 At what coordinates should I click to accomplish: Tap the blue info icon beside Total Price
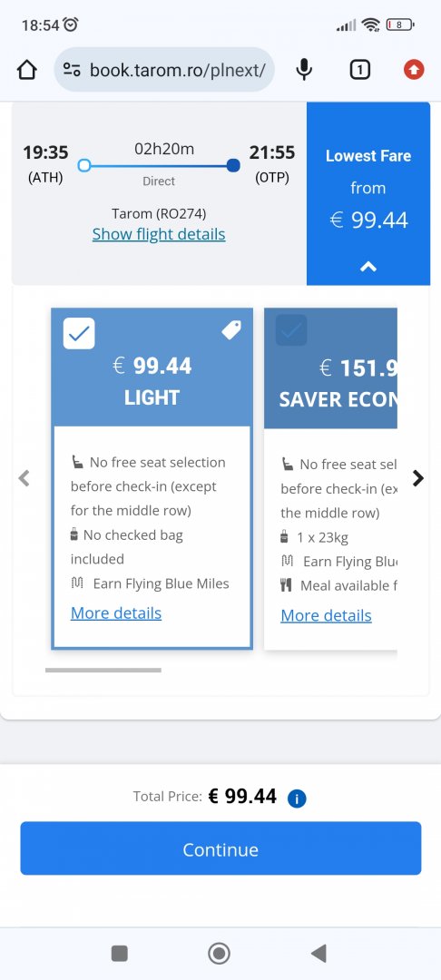tap(297, 799)
